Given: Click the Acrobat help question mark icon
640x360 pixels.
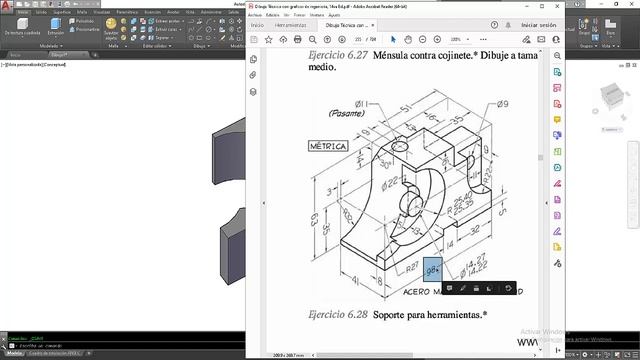Looking at the screenshot, I should 494,25.
